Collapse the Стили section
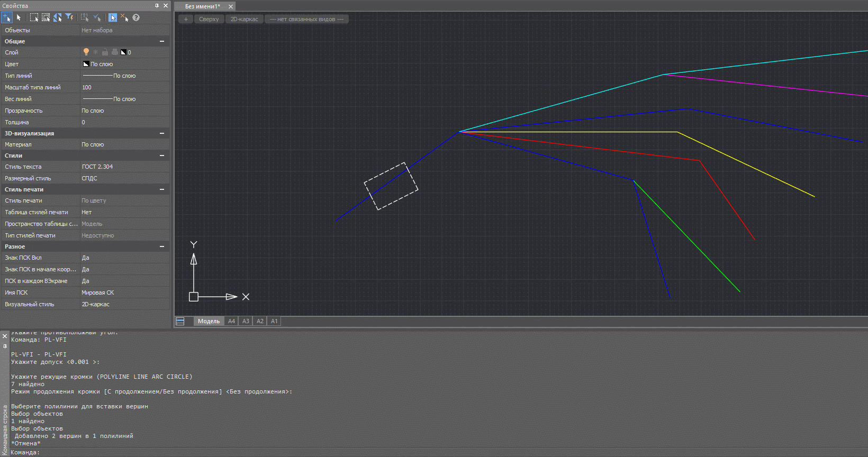Screen dimensions: 868x457 (x=162, y=156)
